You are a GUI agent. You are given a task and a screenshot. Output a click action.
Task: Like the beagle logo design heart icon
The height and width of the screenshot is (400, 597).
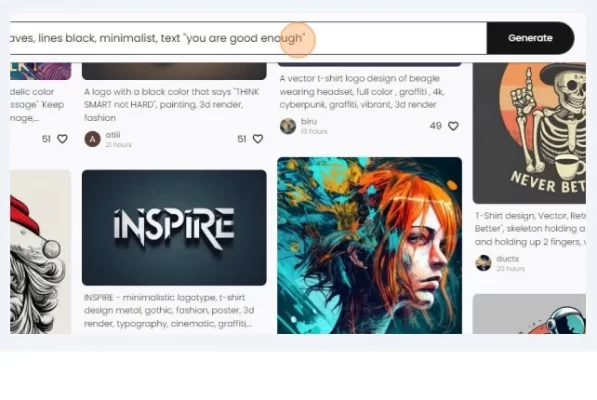tap(453, 126)
